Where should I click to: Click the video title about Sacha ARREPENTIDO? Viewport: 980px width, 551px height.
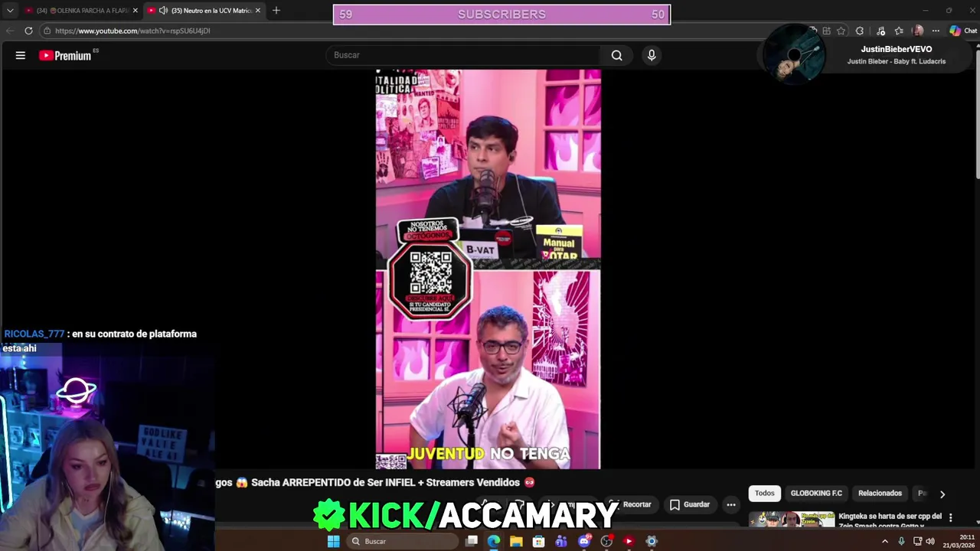[x=375, y=482]
